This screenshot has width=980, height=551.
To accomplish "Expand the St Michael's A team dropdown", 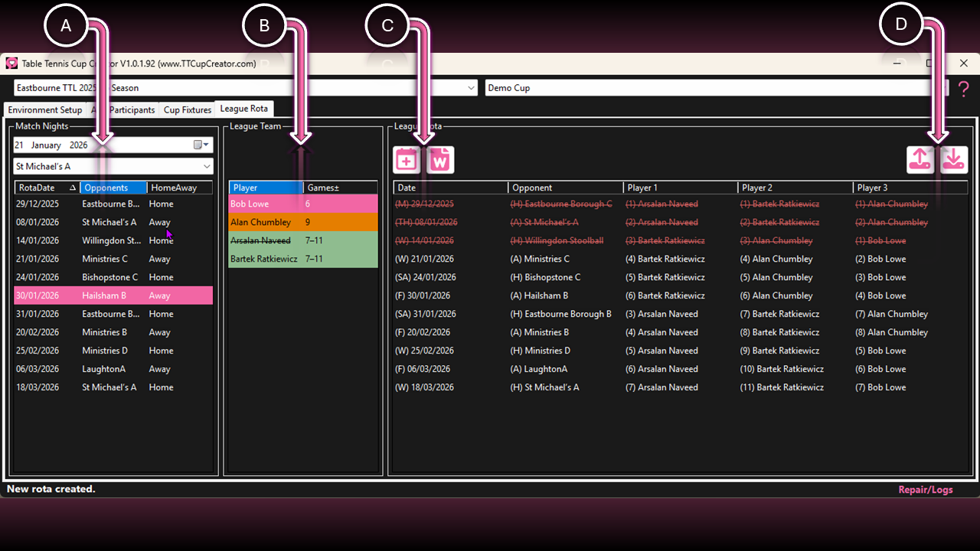I will (207, 166).
